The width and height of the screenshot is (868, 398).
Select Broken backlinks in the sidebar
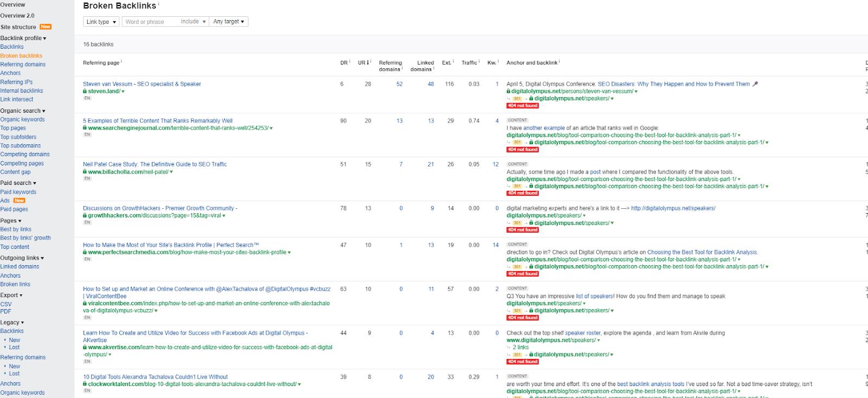coord(21,56)
